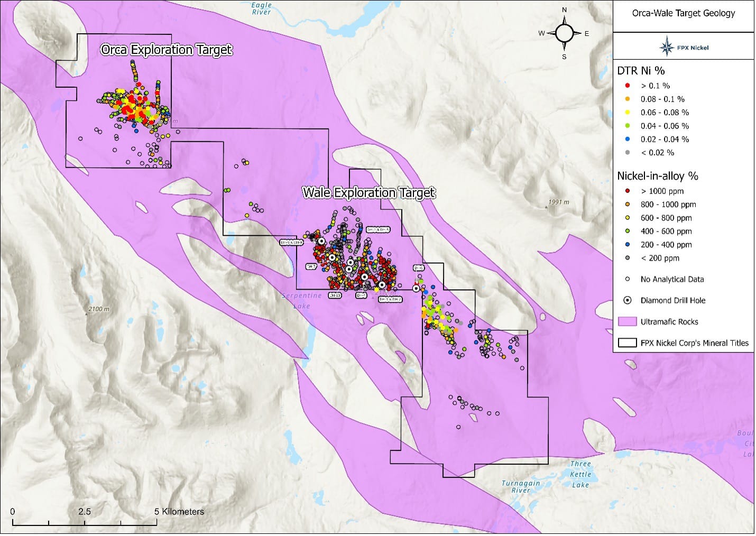
Task: Click the Eagle River label
Action: [261, 8]
